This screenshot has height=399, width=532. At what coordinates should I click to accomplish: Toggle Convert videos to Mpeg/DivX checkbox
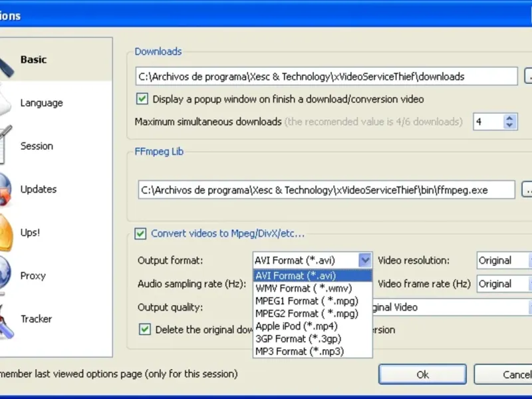pos(140,233)
